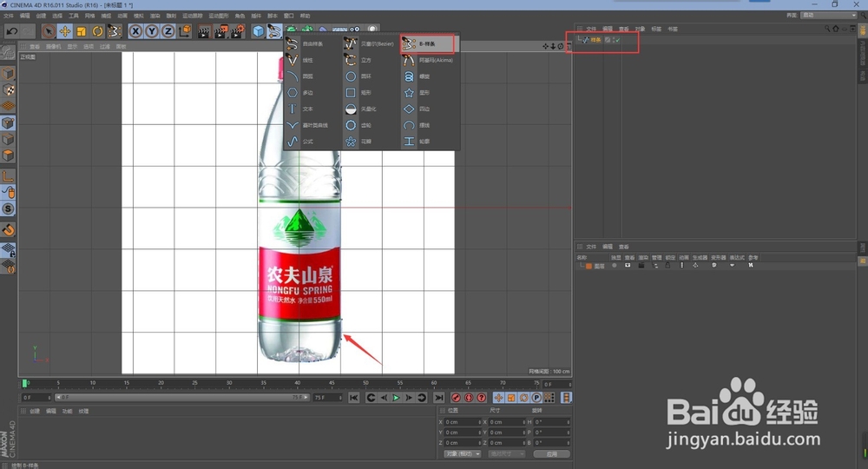
Task: Open the 帮助 menu in the menu bar
Action: coord(305,16)
